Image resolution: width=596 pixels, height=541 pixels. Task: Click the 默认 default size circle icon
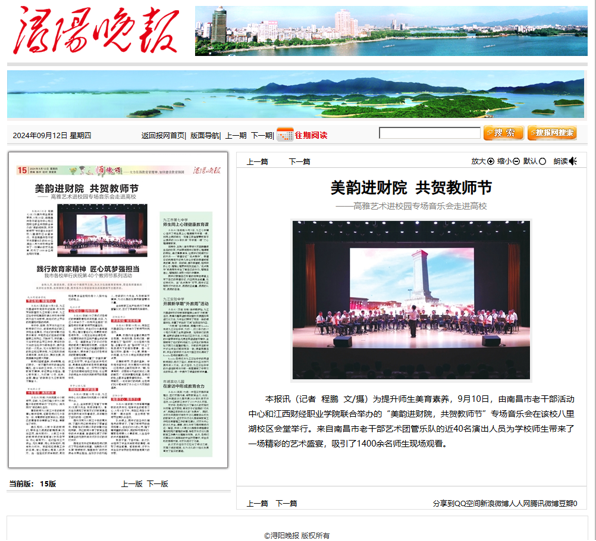coord(542,162)
